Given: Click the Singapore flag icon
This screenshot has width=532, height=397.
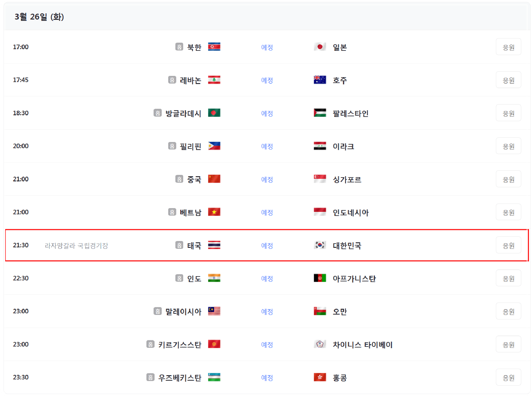Looking at the screenshot, I should 321,179.
